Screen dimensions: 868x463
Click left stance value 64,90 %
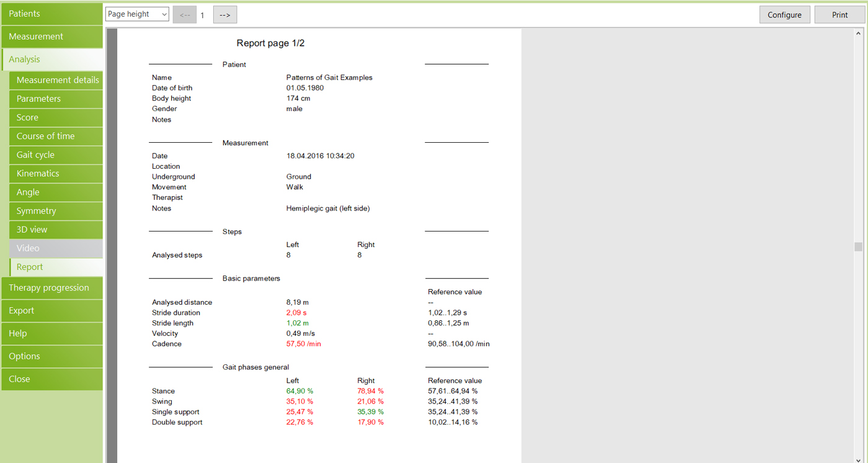(x=300, y=392)
